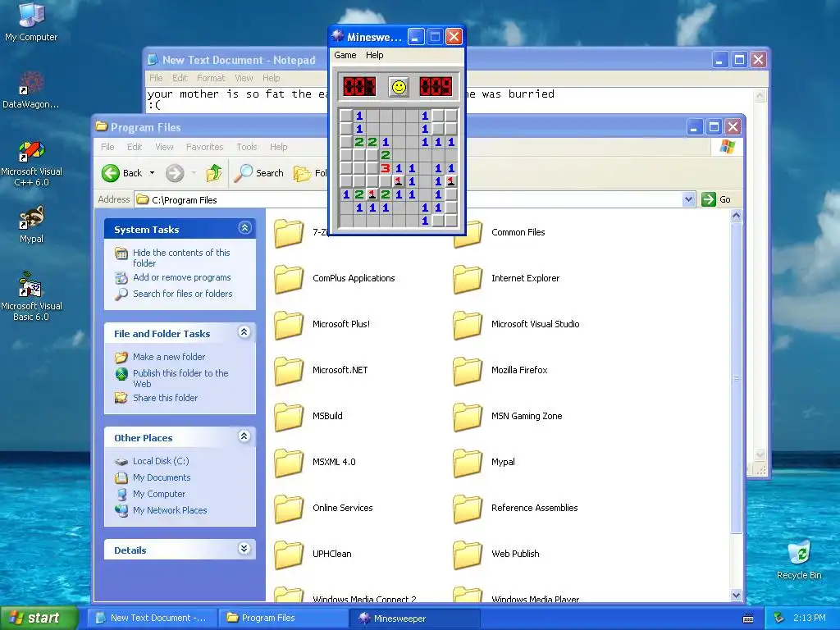Click Search for files or folders link

183,294
